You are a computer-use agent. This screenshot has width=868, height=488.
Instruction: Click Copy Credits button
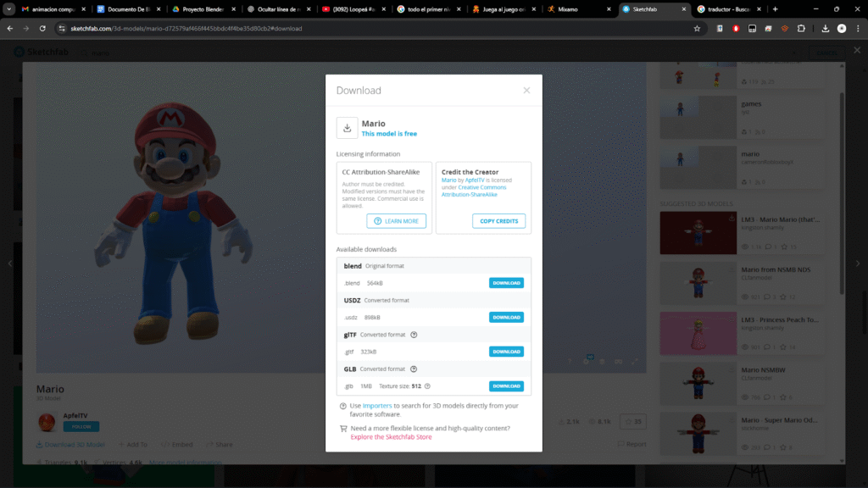click(498, 221)
